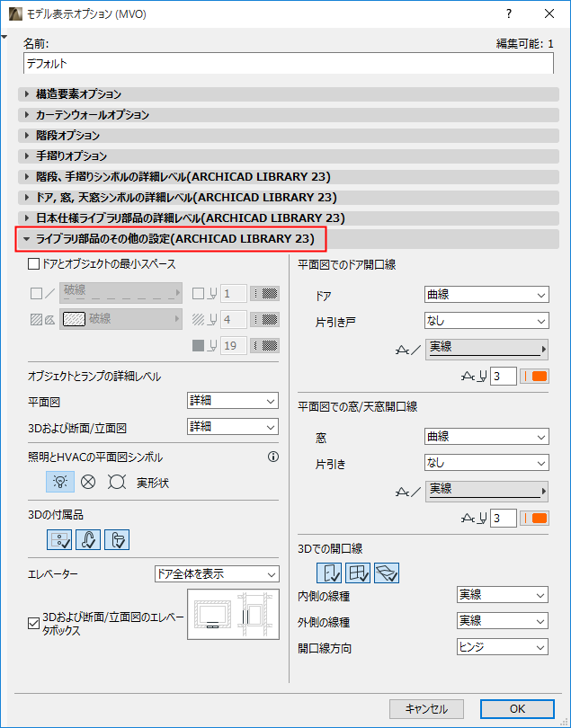Screen dimensions: 571x728
Task: Open 外側の線種 dropdown
Action: click(503, 621)
